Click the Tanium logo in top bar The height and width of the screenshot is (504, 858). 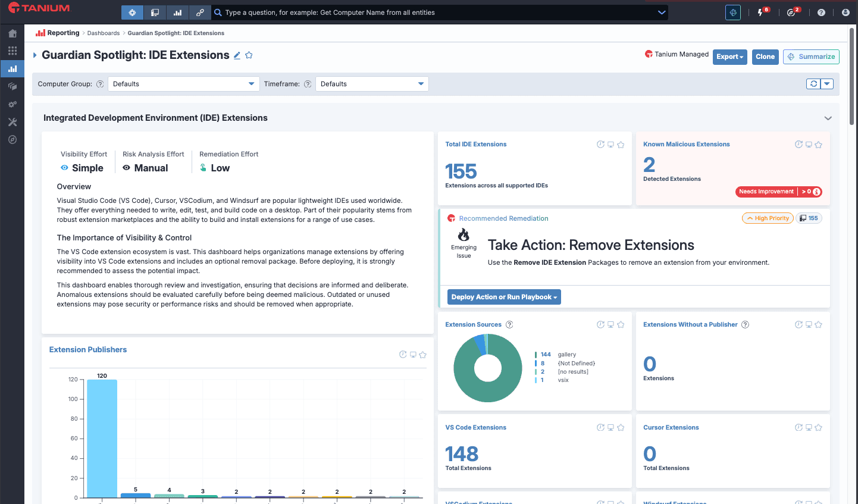point(39,8)
